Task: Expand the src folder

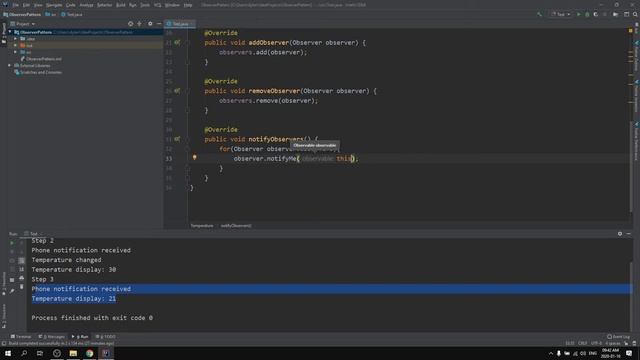Action: coord(16,52)
